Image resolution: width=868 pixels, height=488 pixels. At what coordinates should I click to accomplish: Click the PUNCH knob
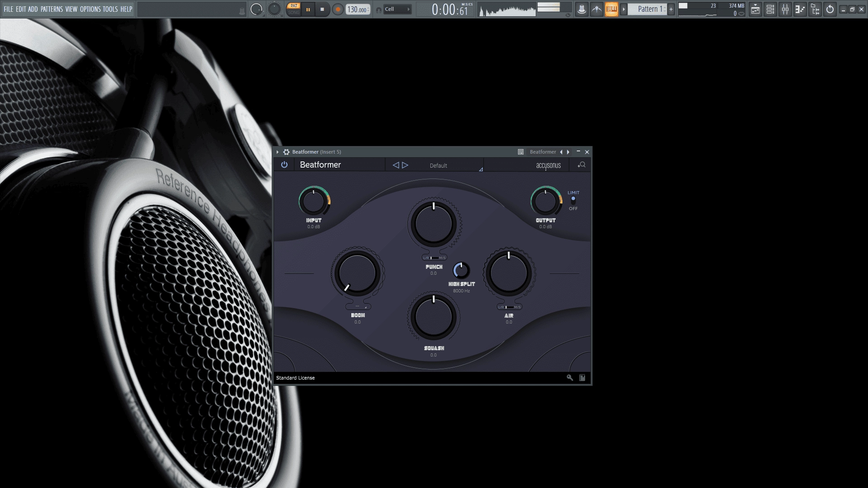coord(434,224)
